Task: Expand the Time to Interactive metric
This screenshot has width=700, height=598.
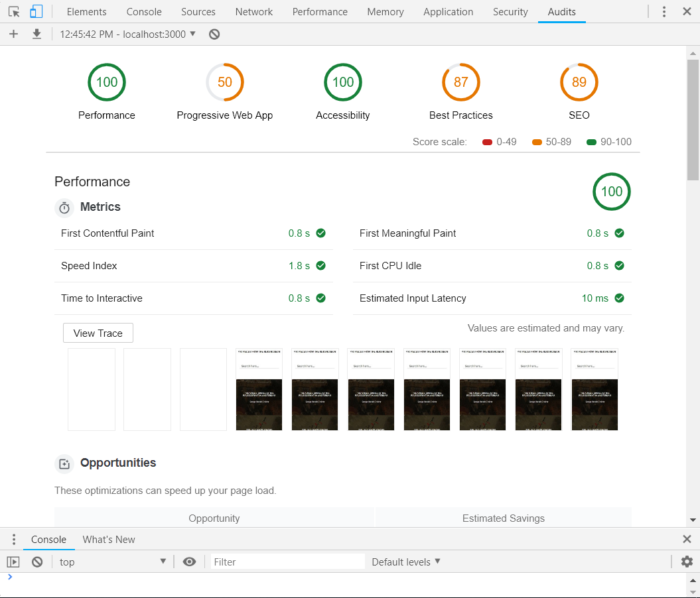Action: tap(194, 298)
